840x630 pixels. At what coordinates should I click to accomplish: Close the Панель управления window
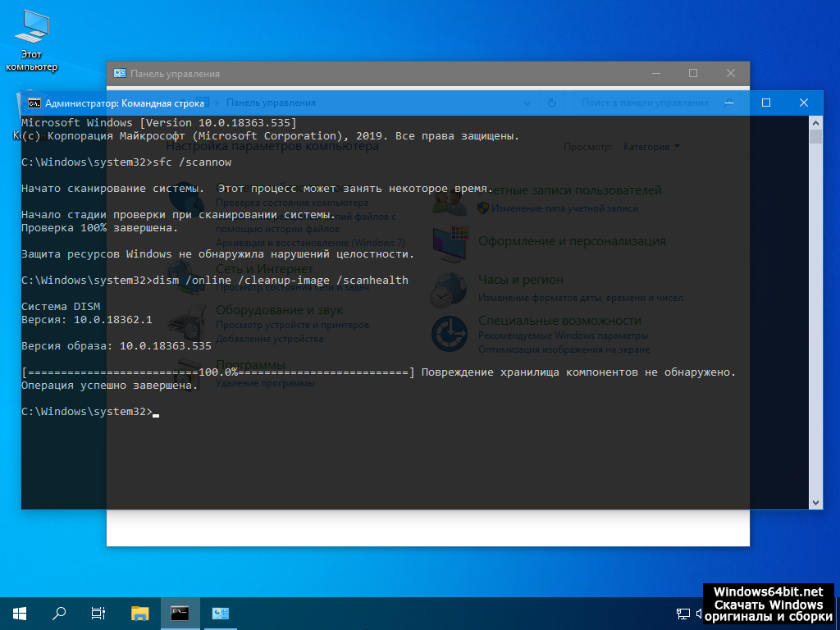point(731,74)
